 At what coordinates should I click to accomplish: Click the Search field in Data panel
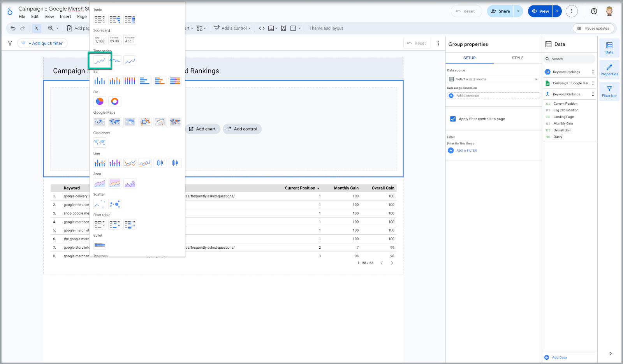pyautogui.click(x=570, y=59)
